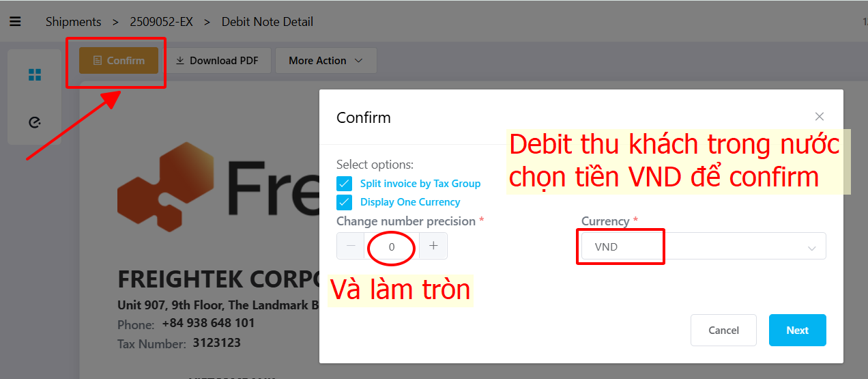Click the Currency dropdown chevron arrow
This screenshot has width=868, height=379.
(x=812, y=248)
